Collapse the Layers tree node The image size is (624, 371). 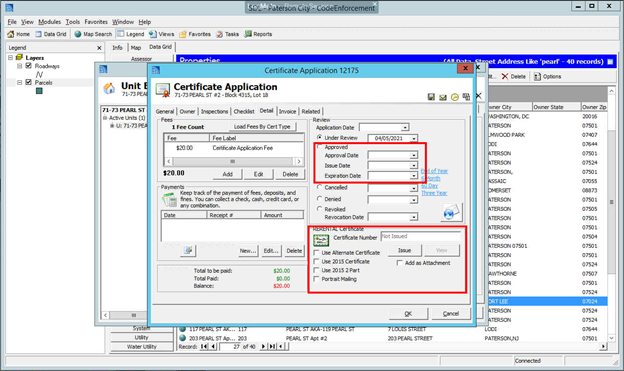coord(11,58)
